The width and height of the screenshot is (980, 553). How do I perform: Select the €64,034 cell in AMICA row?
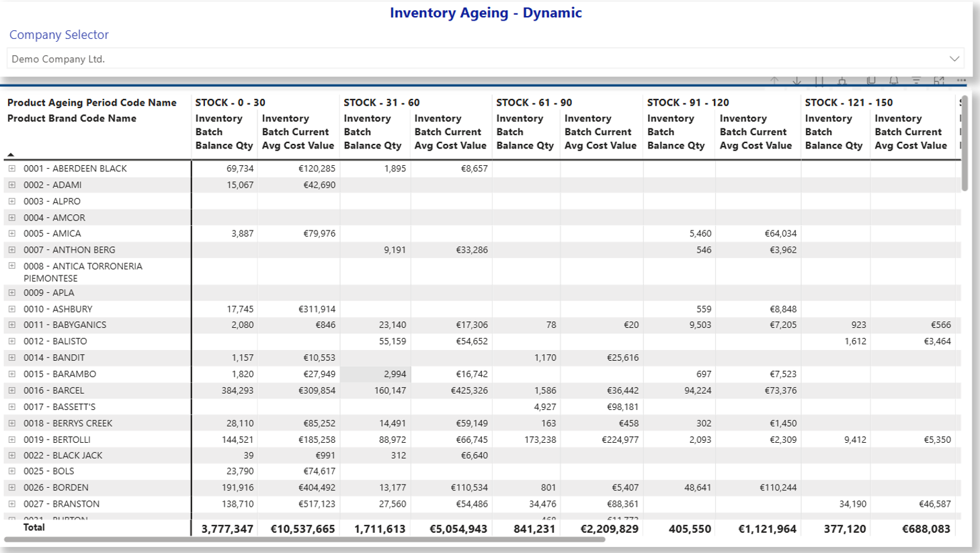coord(780,233)
